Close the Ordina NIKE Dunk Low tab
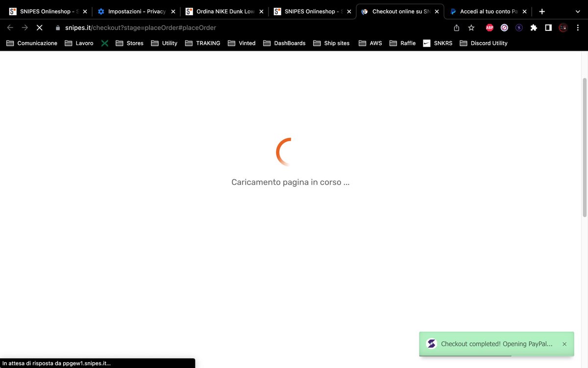The width and height of the screenshot is (588, 368). 261,11
